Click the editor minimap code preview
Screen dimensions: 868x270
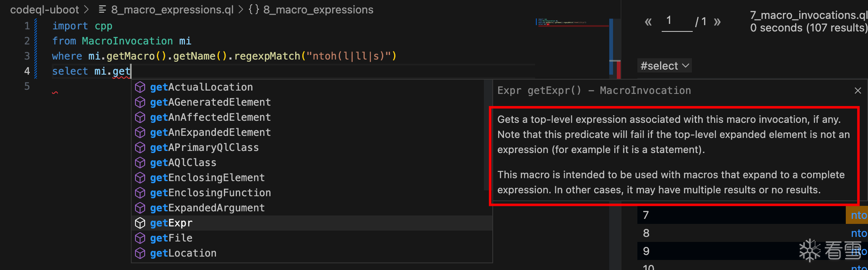tap(562, 22)
